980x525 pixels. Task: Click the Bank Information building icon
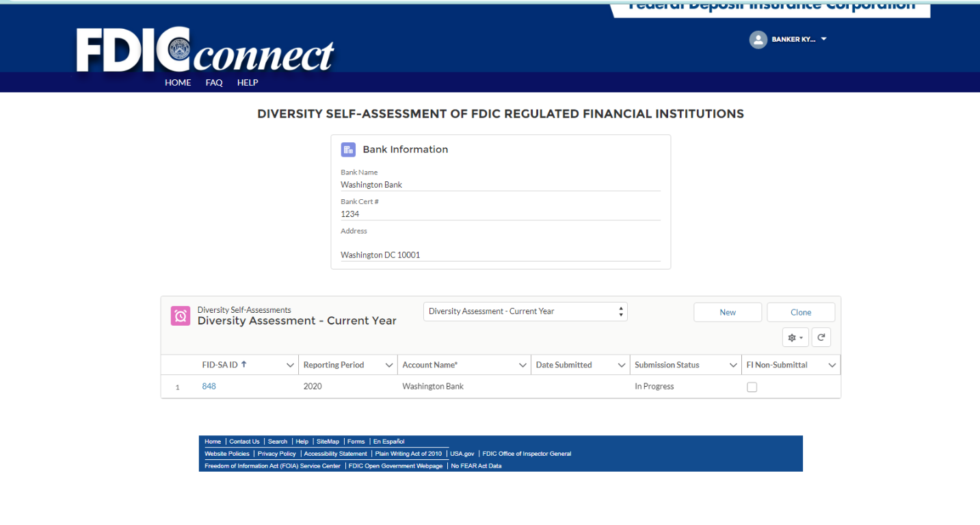[x=348, y=150]
